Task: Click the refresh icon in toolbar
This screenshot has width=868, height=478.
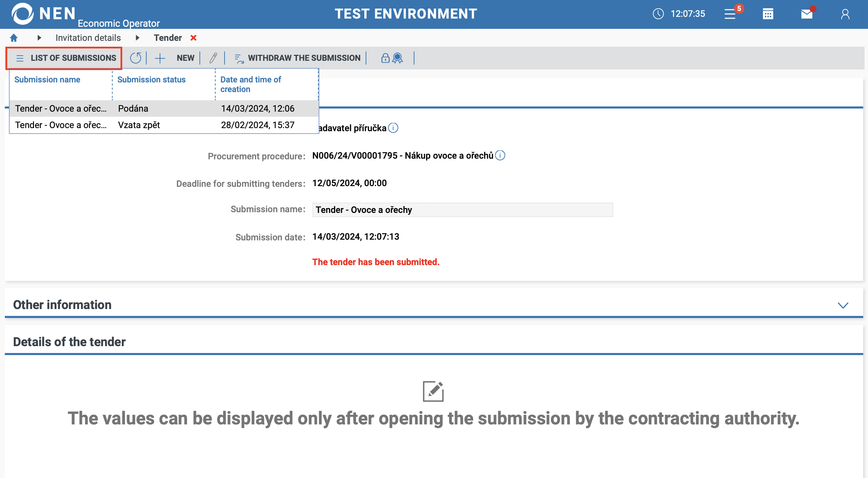Action: 136,58
